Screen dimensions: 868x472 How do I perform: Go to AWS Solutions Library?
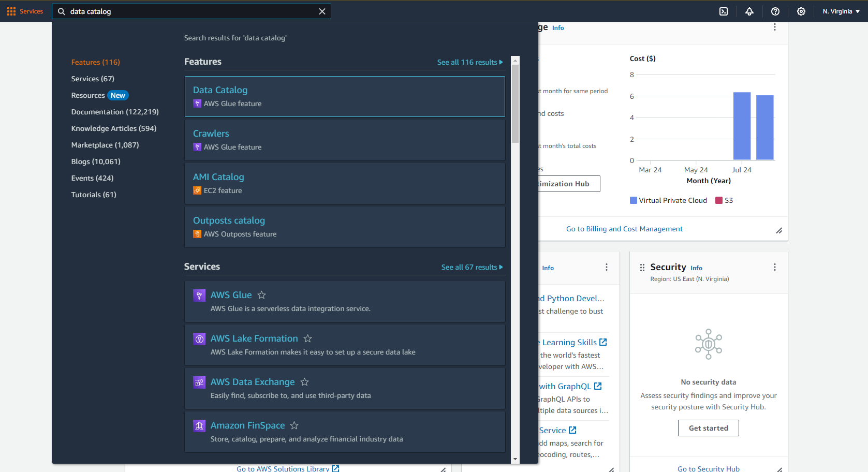click(288, 469)
